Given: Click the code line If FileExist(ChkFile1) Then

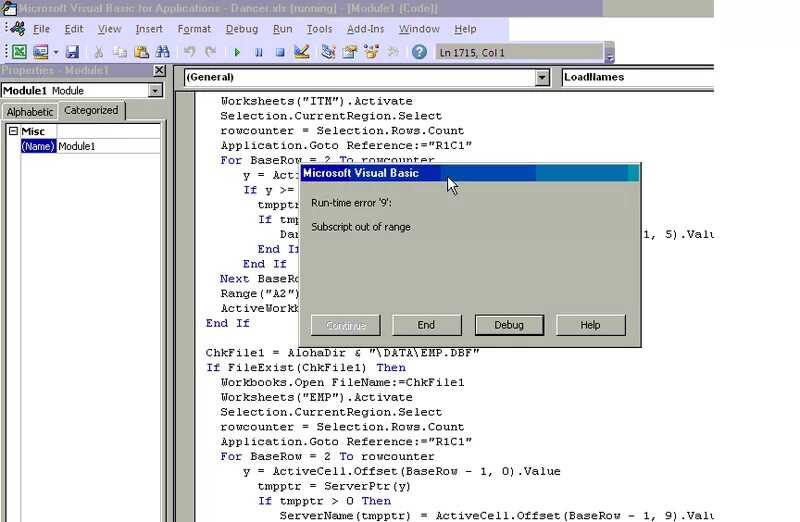Looking at the screenshot, I should [306, 367].
